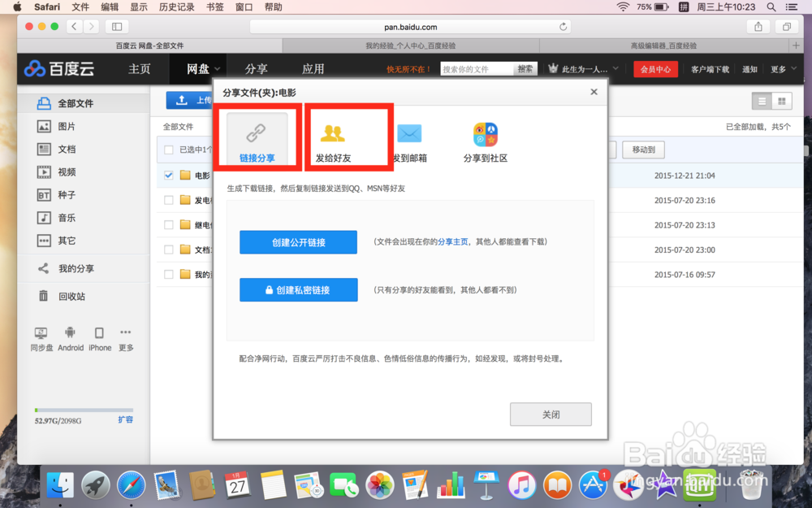The image size is (812, 508).
Task: Switch to grid view layout
Action: pos(784,101)
